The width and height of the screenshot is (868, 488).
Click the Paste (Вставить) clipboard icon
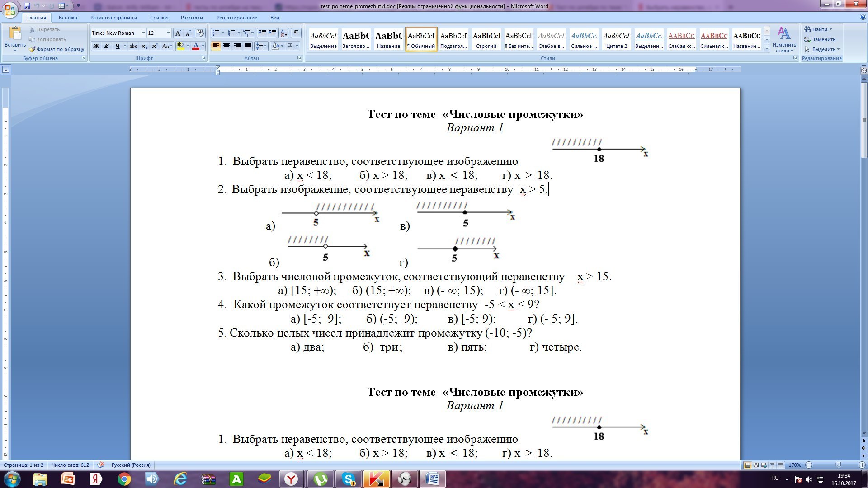15,34
